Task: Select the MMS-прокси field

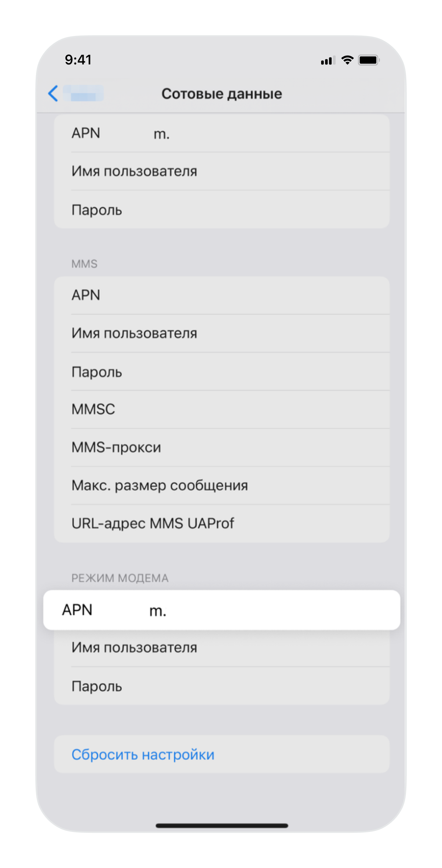Action: click(x=222, y=447)
